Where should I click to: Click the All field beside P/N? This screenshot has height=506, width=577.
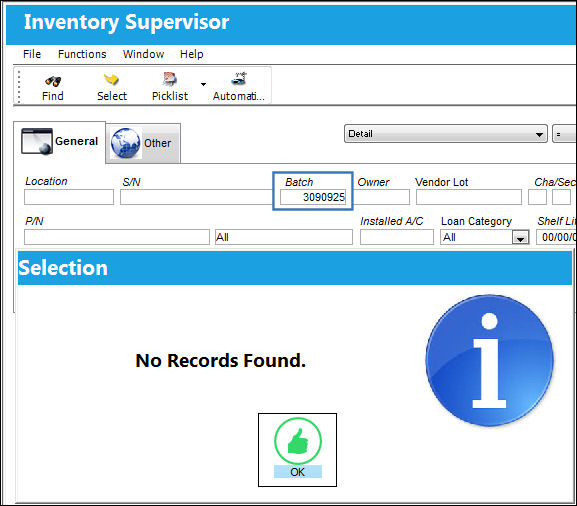(x=284, y=237)
